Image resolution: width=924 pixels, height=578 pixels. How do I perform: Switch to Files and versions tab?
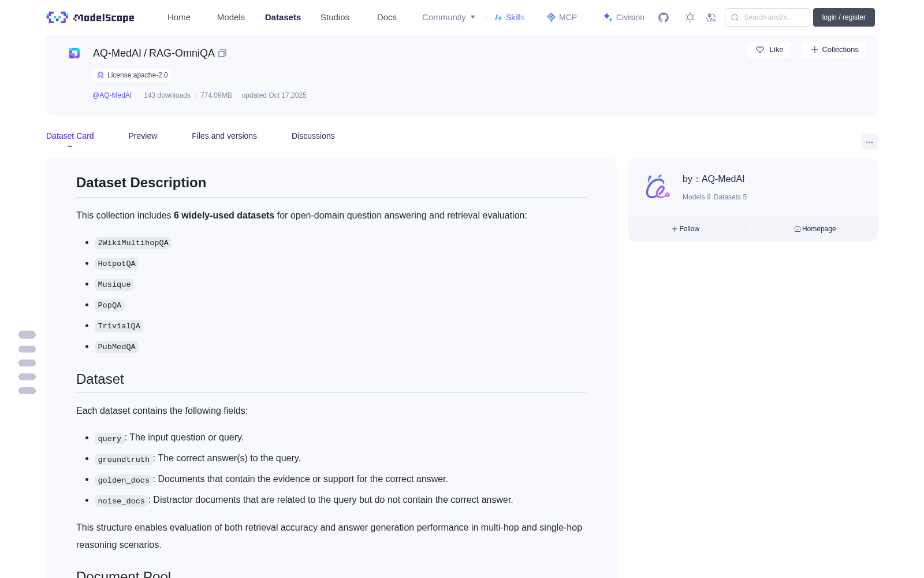[x=224, y=136]
